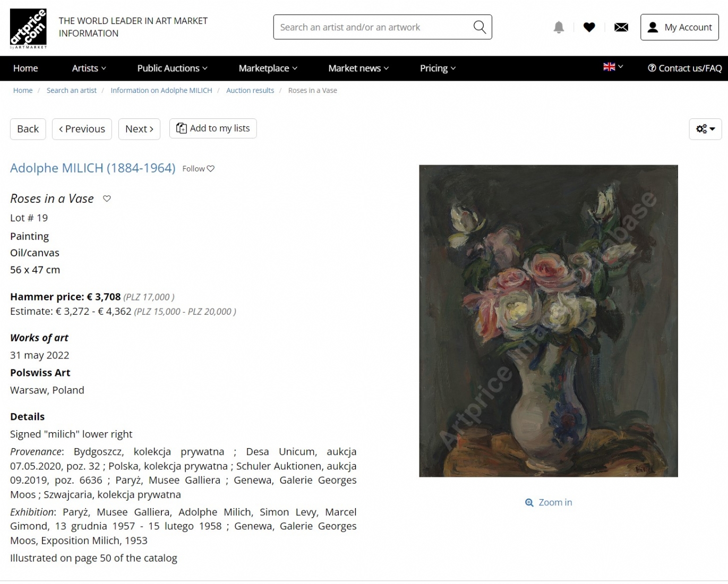This screenshot has height=584, width=728.
Task: Click Add to my lists
Action: (x=213, y=128)
